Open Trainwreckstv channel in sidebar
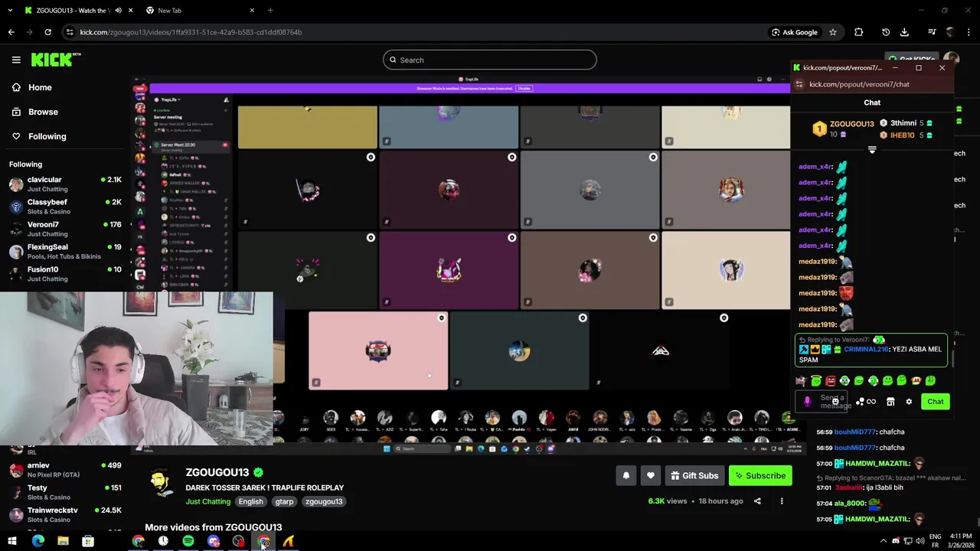This screenshot has width=980, height=551. [x=65, y=514]
